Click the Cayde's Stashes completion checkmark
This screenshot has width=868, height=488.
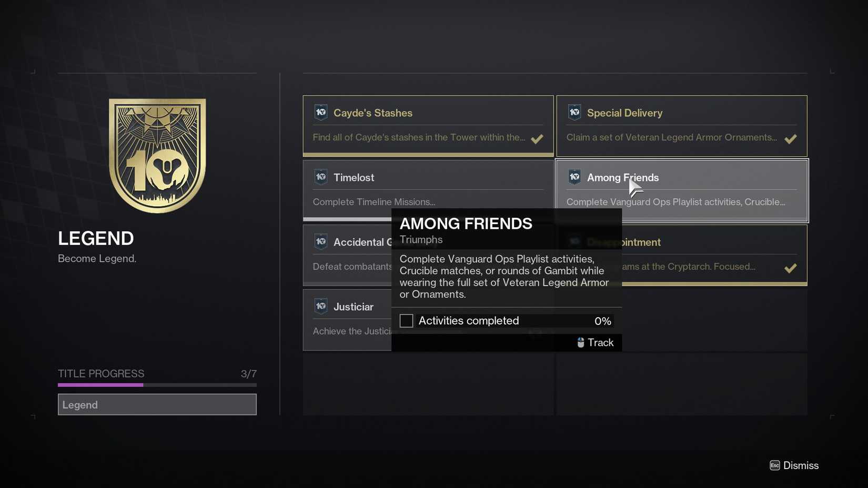(x=537, y=139)
